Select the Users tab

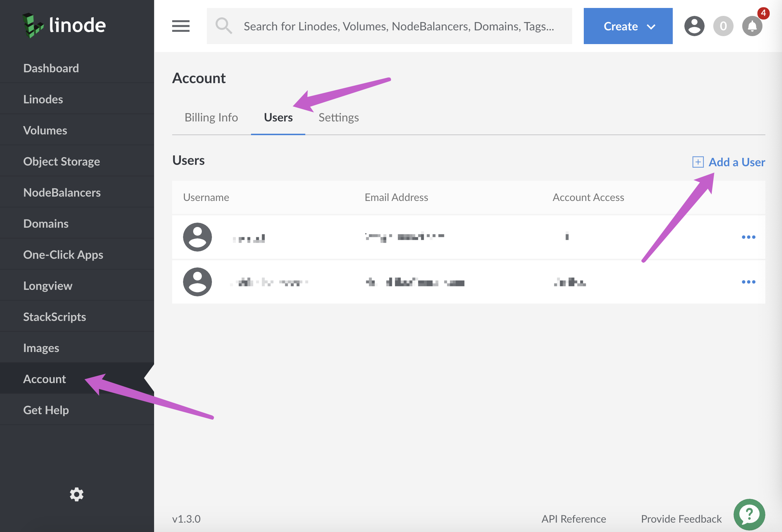(x=278, y=117)
